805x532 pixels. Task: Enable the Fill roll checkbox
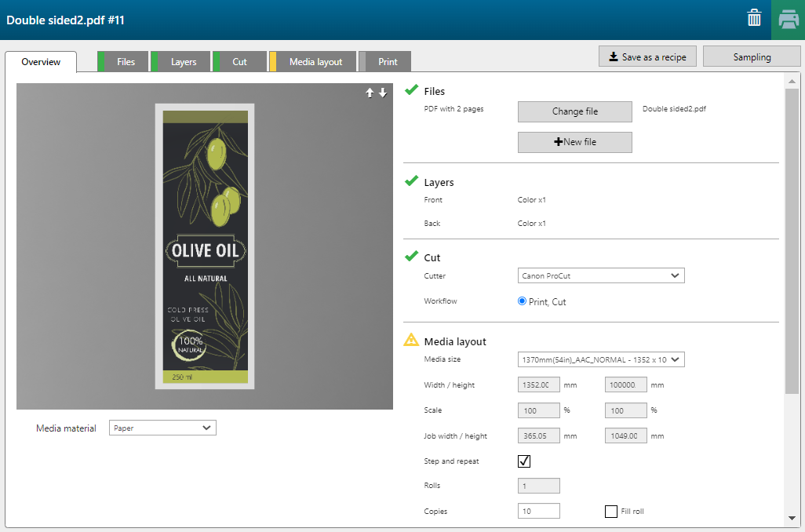[x=611, y=512]
